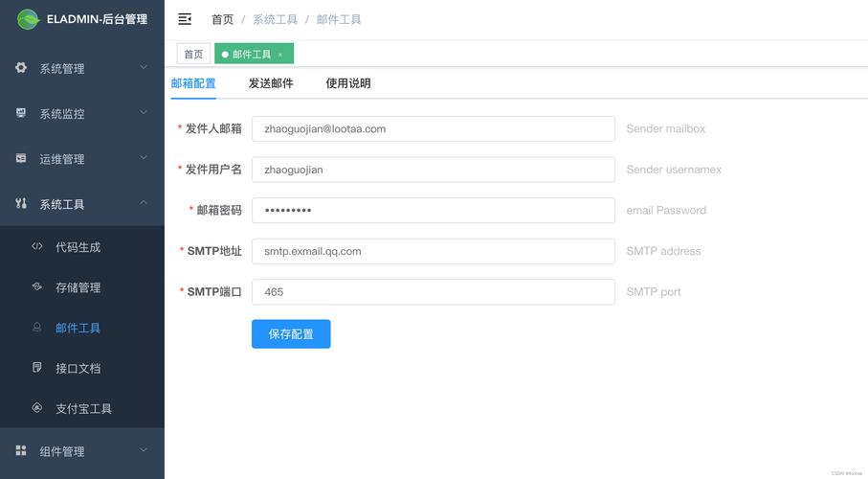868x479 pixels.
Task: Click 邮件工具 in the breadcrumb
Action: point(339,19)
